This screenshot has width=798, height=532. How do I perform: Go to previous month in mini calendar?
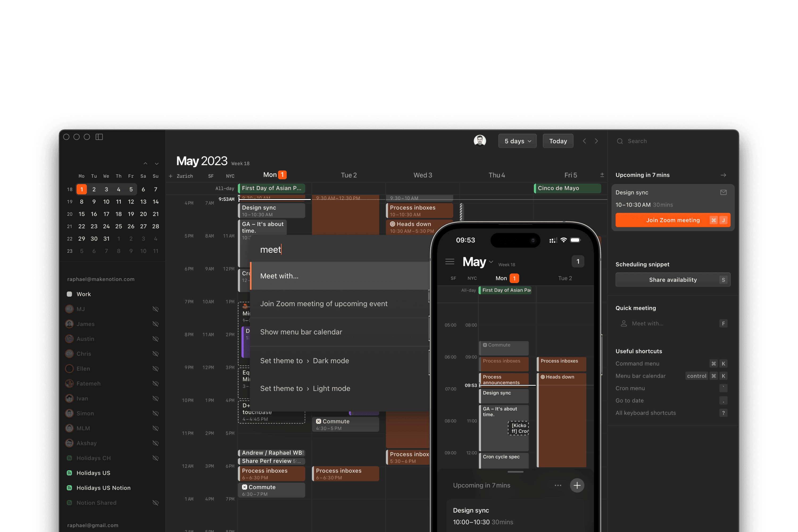[146, 164]
